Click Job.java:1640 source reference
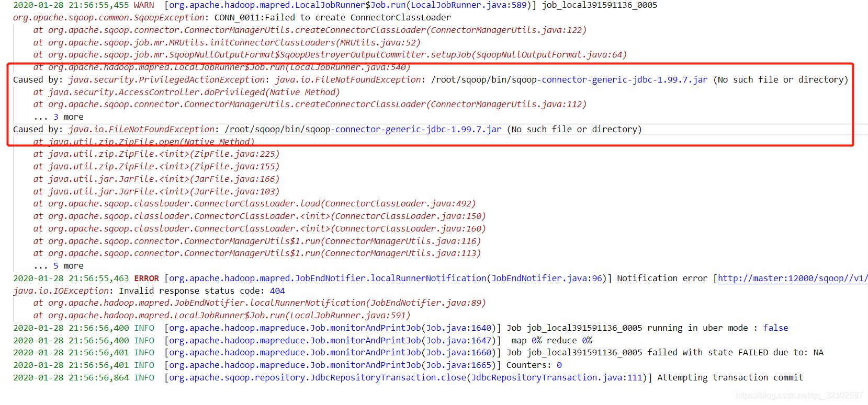This screenshot has height=405, width=868. pos(459,328)
